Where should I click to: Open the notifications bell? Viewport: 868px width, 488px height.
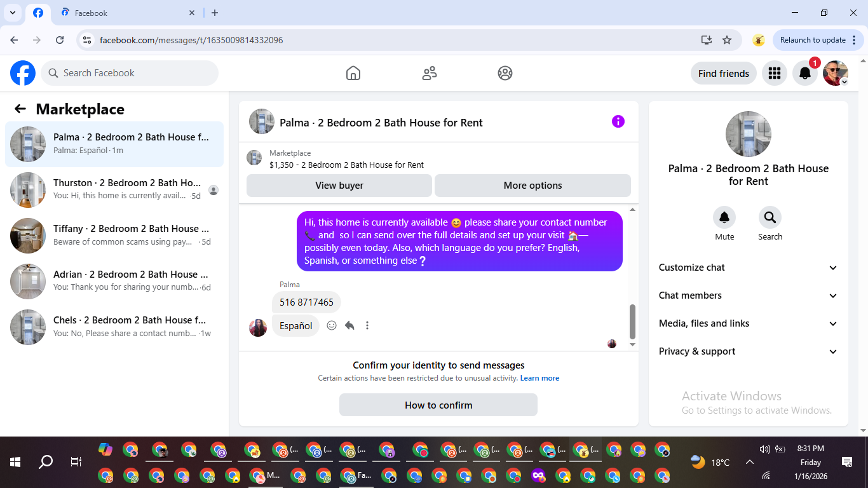(805, 73)
